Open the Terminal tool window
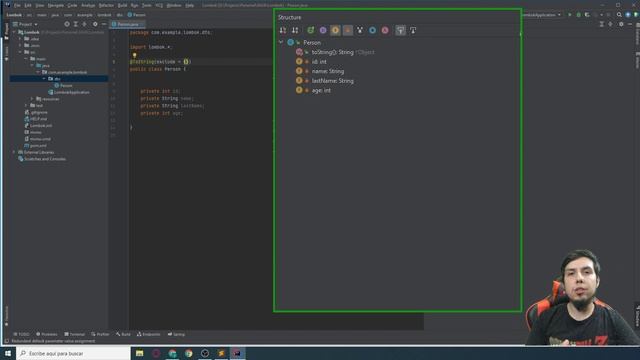Viewport: 640px width, 360px height. 74,334
